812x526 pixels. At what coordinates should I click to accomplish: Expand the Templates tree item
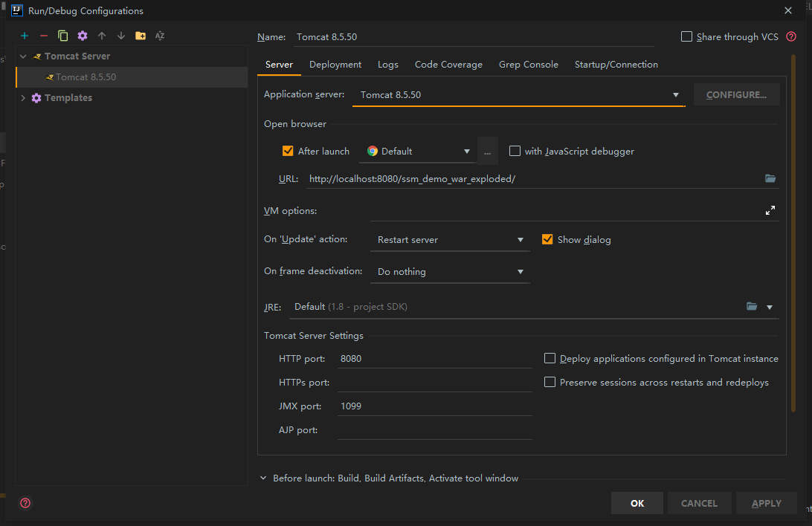point(22,97)
